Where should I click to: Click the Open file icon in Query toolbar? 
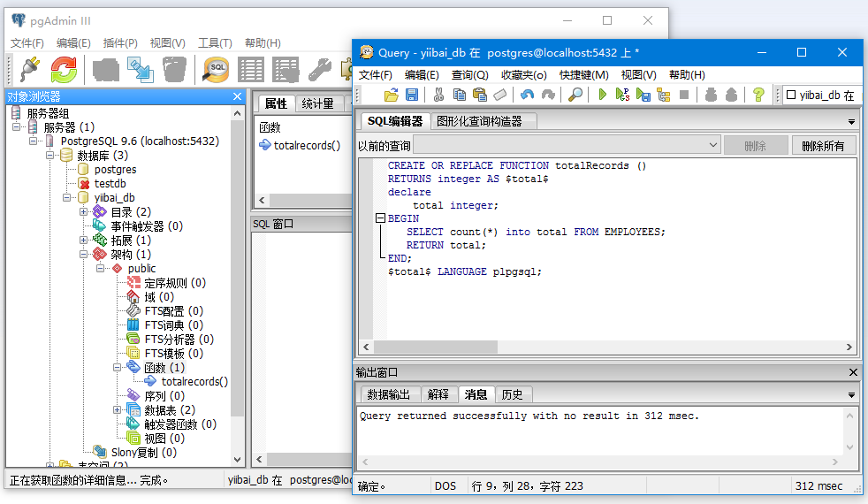(392, 95)
